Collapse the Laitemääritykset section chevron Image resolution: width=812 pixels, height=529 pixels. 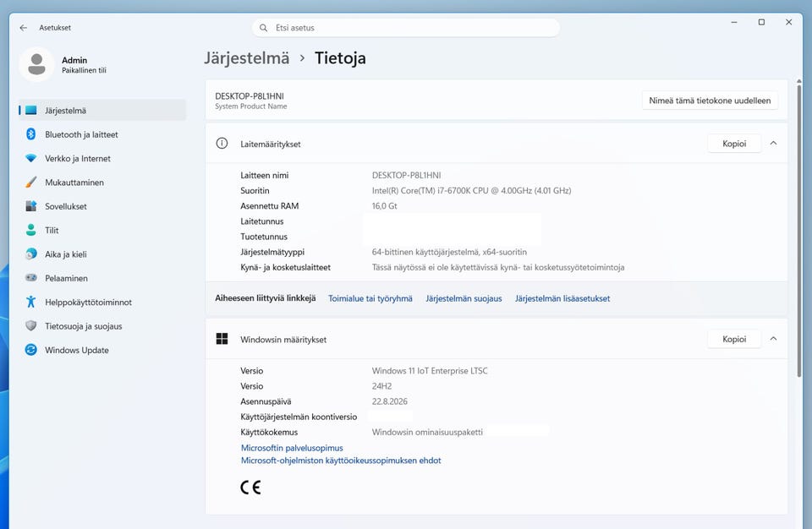[x=773, y=144]
